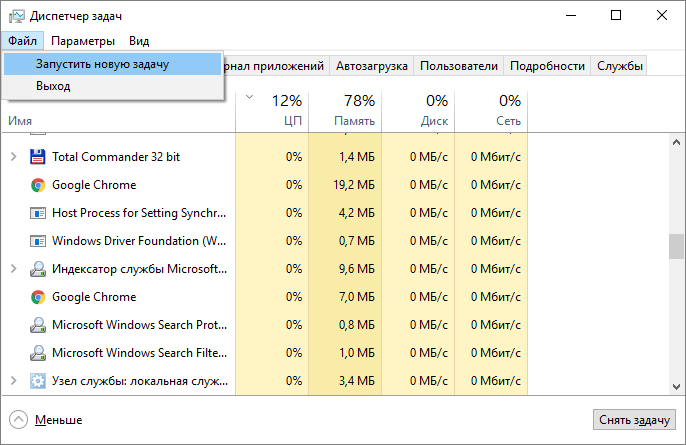This screenshot has width=686, height=445.
Task: Sort processes by the Память column
Action: click(345, 110)
